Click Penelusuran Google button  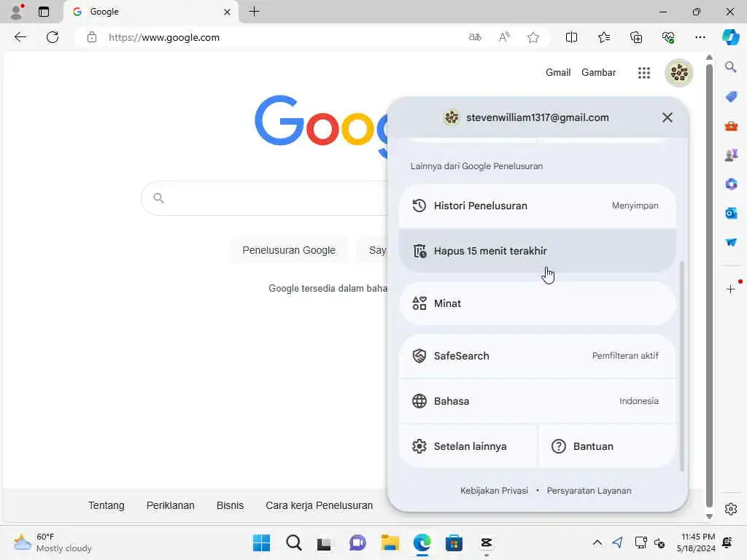[x=289, y=250]
